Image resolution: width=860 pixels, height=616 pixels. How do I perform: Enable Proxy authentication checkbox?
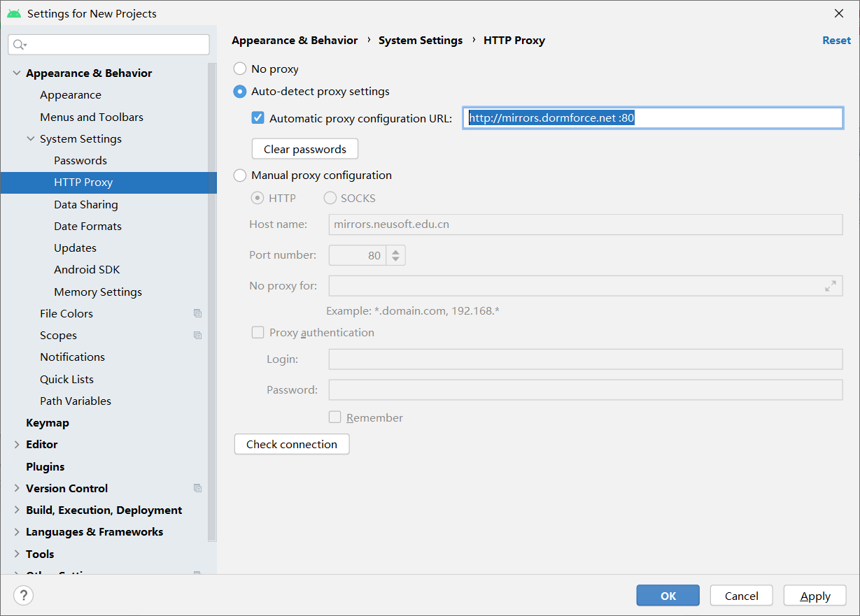click(x=258, y=333)
